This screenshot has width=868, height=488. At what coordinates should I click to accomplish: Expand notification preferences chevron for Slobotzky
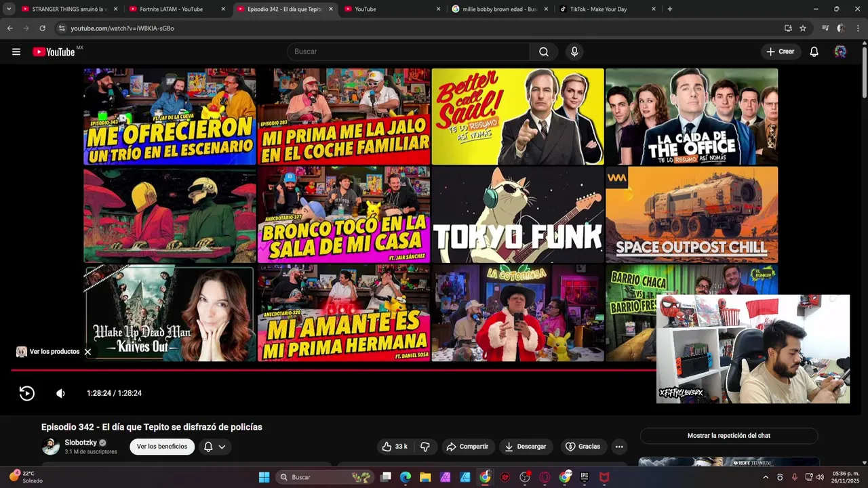pyautogui.click(x=222, y=447)
